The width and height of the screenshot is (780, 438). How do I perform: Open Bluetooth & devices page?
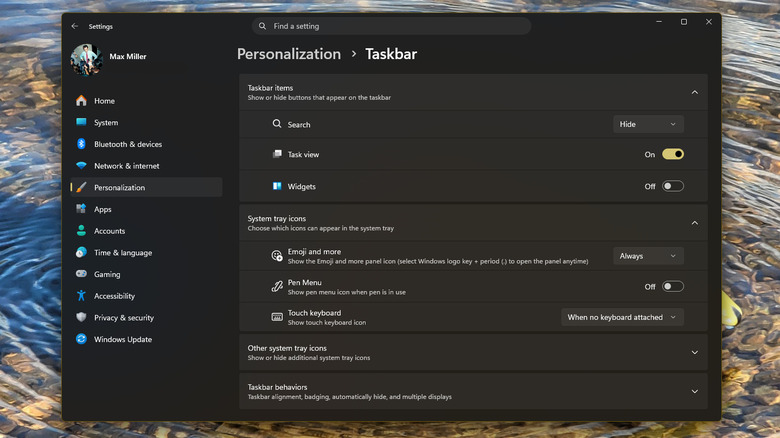[146, 144]
